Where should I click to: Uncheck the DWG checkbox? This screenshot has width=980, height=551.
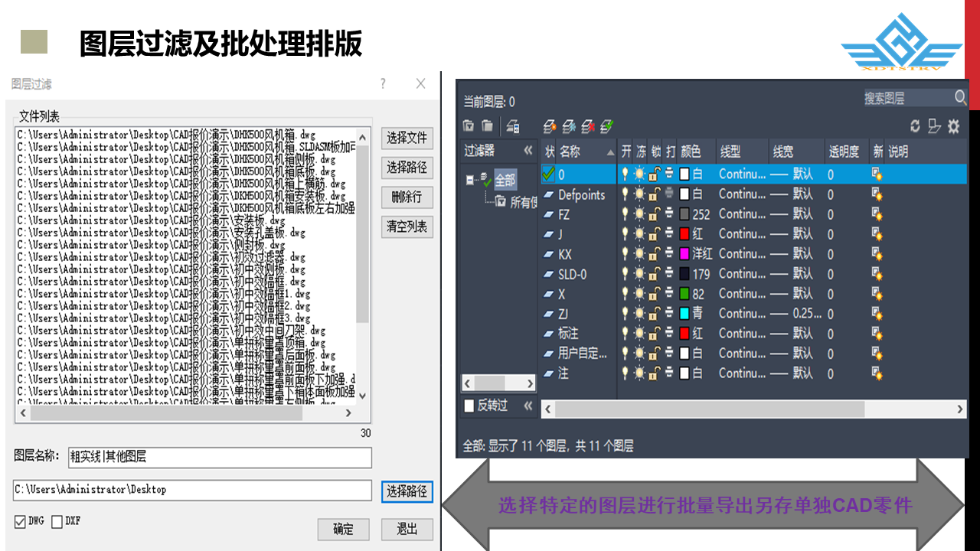point(21,522)
